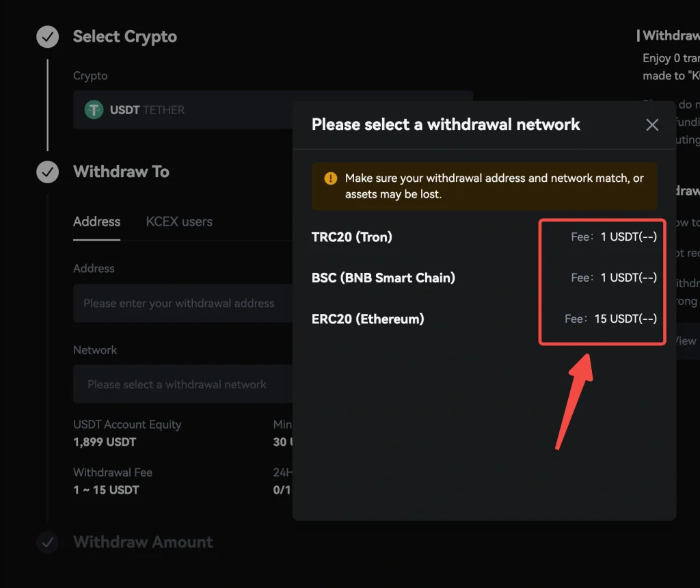
Task: Switch to the Address tab
Action: [96, 222]
